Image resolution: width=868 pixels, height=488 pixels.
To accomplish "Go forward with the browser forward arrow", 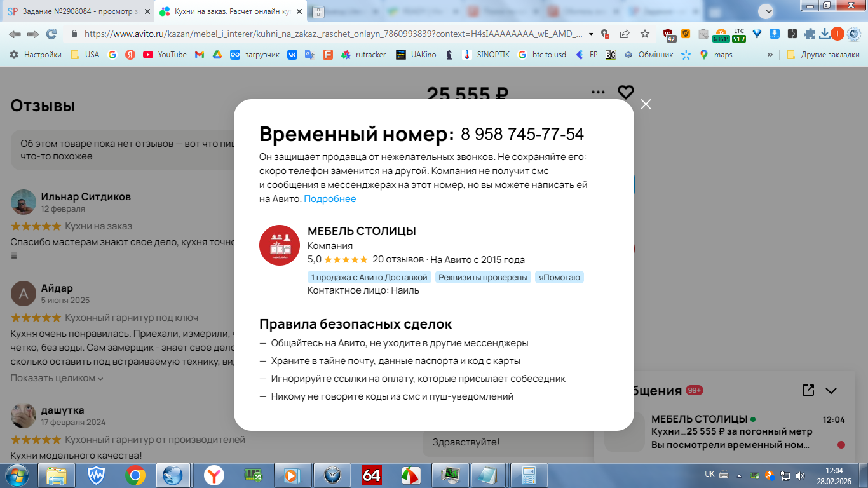I will (33, 34).
